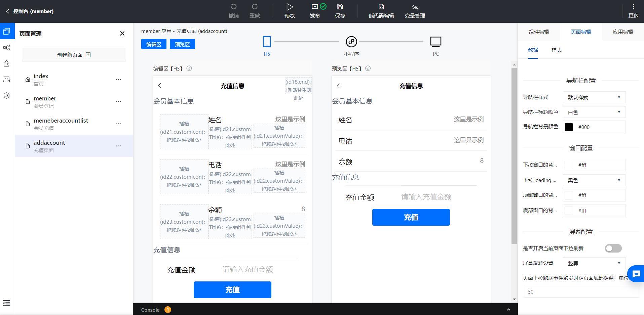Image resolution: width=644 pixels, height=315 pixels.
Task: Toggle 是否开启当前页面下拉刷新 switch
Action: coord(613,248)
